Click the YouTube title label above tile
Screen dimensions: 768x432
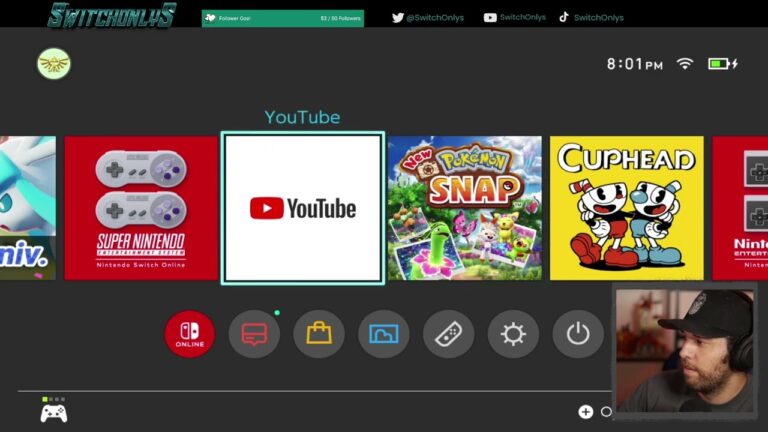tap(302, 117)
